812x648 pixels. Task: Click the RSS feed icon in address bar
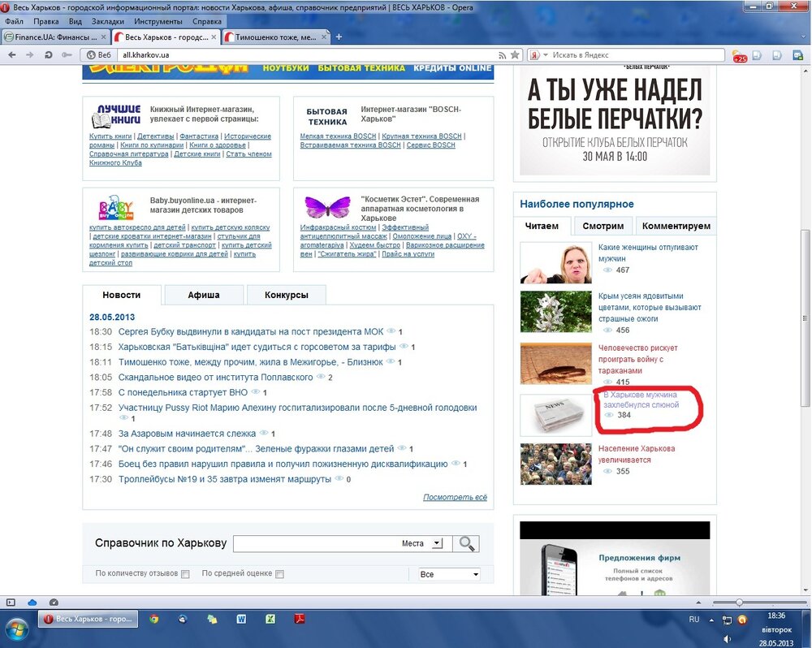coord(502,55)
